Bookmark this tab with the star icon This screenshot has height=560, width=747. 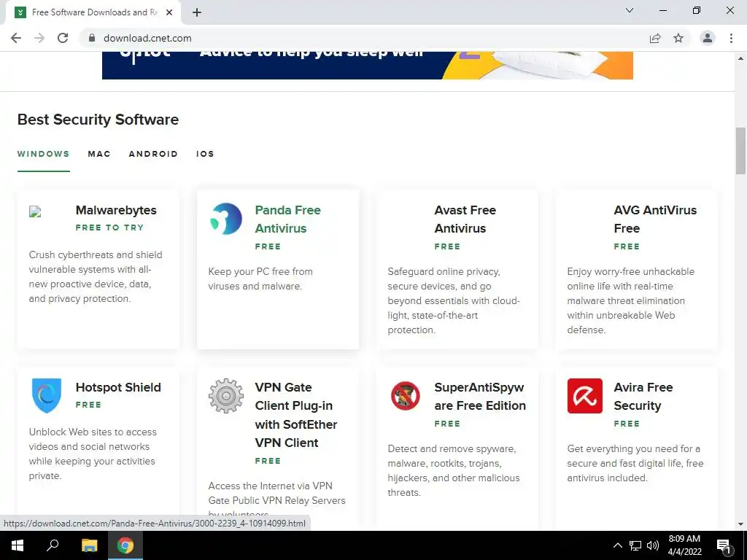(678, 38)
